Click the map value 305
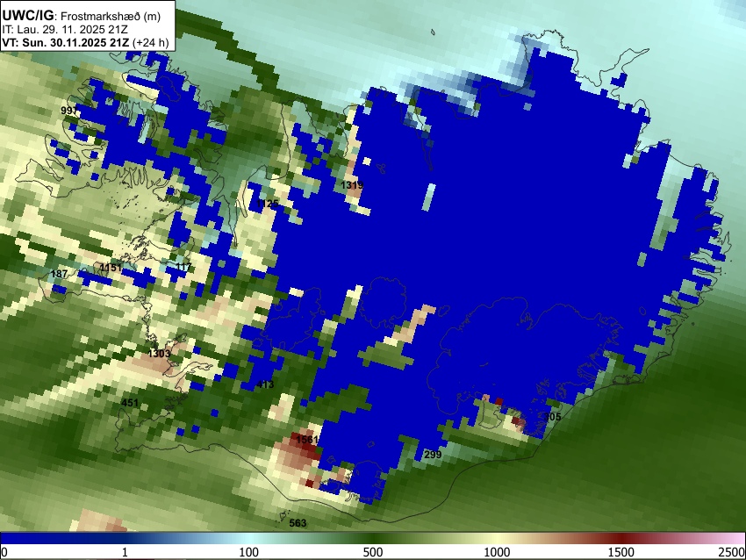 (553, 417)
